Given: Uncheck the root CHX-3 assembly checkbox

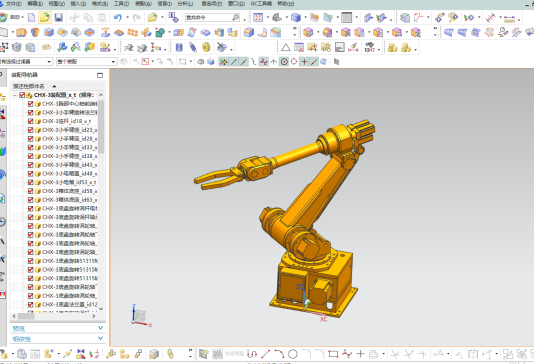Looking at the screenshot, I should click(22, 95).
